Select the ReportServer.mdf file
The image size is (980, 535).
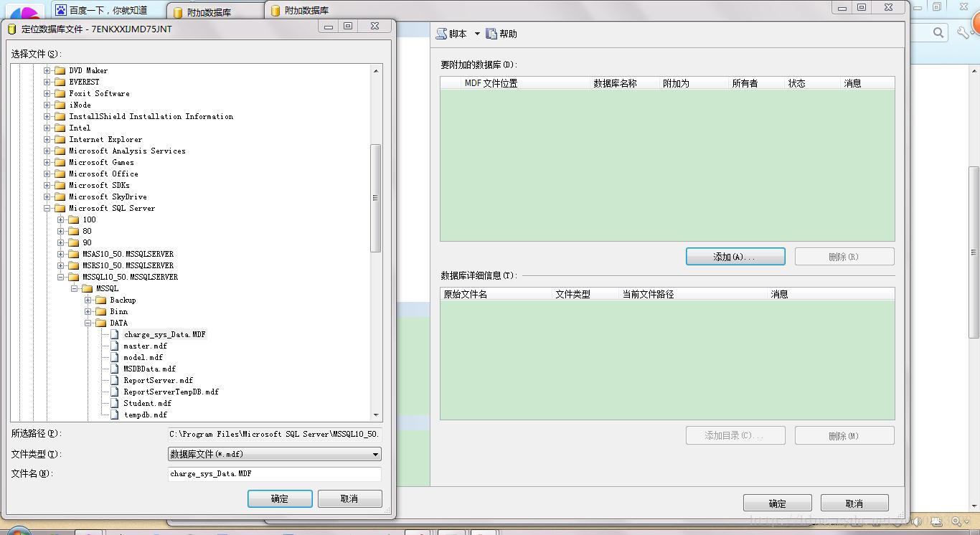(158, 380)
